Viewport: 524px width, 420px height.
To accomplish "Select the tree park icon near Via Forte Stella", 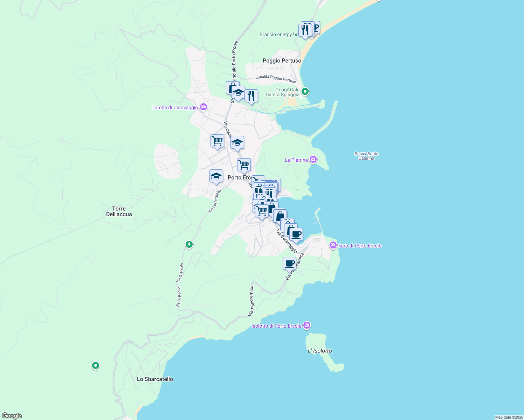I will tap(189, 245).
